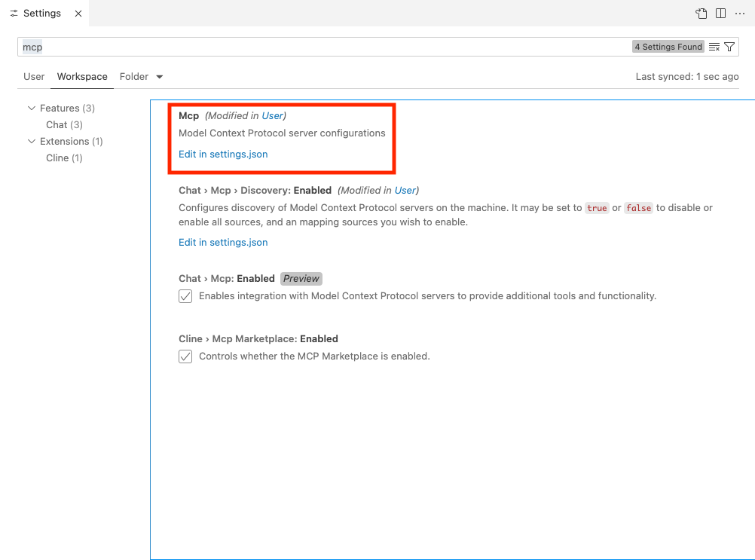Viewport: 755px width, 560px height.
Task: Open Edit in settings.json under Mcp
Action: coord(223,154)
